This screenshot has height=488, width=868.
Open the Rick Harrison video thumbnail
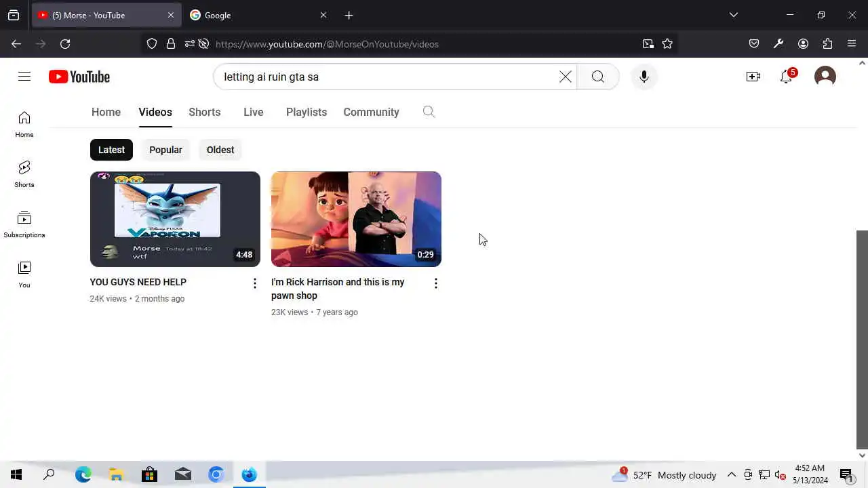356,219
